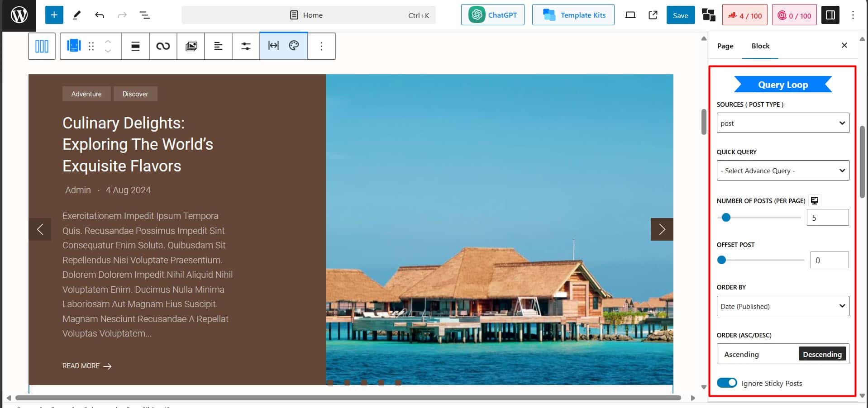Open the top bar options three-dot menu
The height and width of the screenshot is (408, 868).
pyautogui.click(x=853, y=15)
